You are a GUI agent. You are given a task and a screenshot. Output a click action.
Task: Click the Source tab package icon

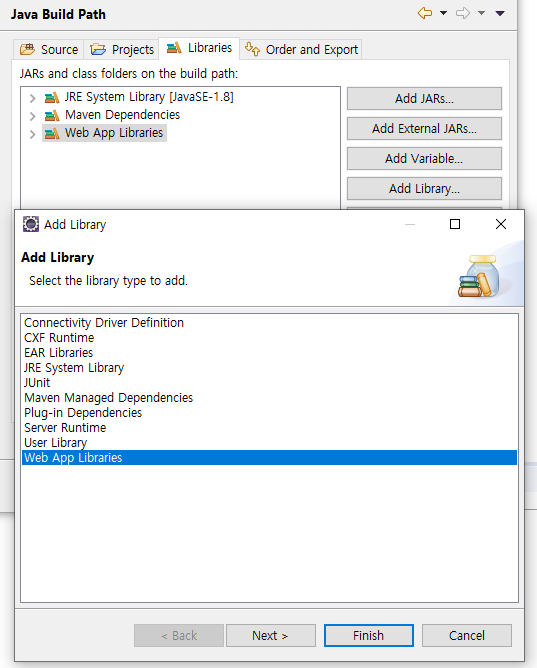coord(28,49)
